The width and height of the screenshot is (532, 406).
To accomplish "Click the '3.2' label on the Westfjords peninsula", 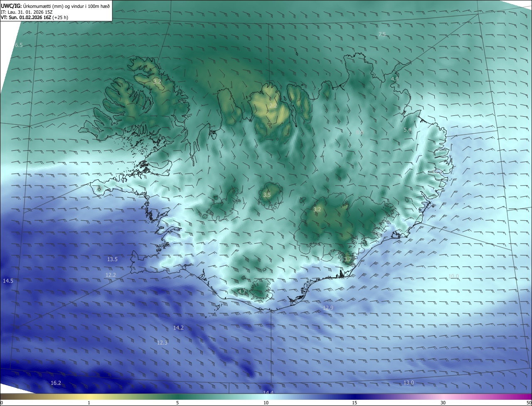I will [x=157, y=81].
